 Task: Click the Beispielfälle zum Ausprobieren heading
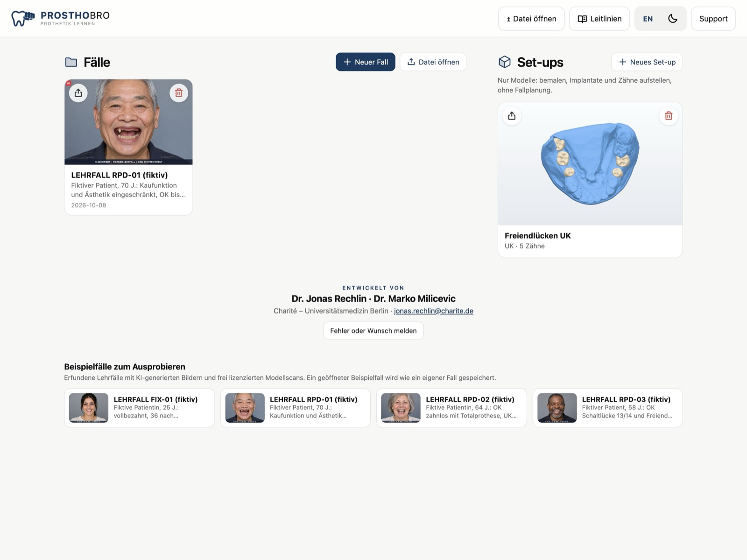click(x=125, y=367)
